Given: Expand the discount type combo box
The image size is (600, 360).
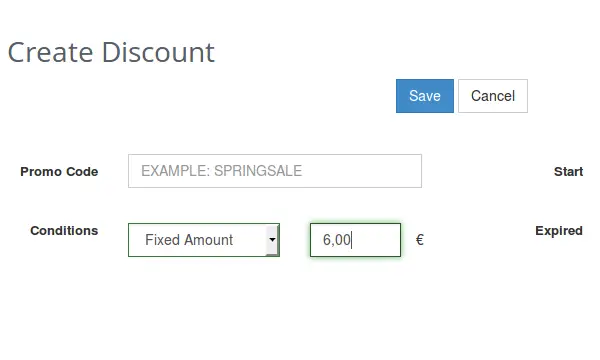Looking at the screenshot, I should click(204, 240).
